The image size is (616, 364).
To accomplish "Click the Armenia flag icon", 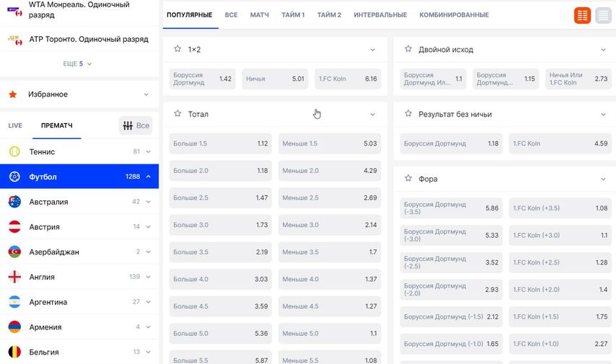I will pos(14,327).
